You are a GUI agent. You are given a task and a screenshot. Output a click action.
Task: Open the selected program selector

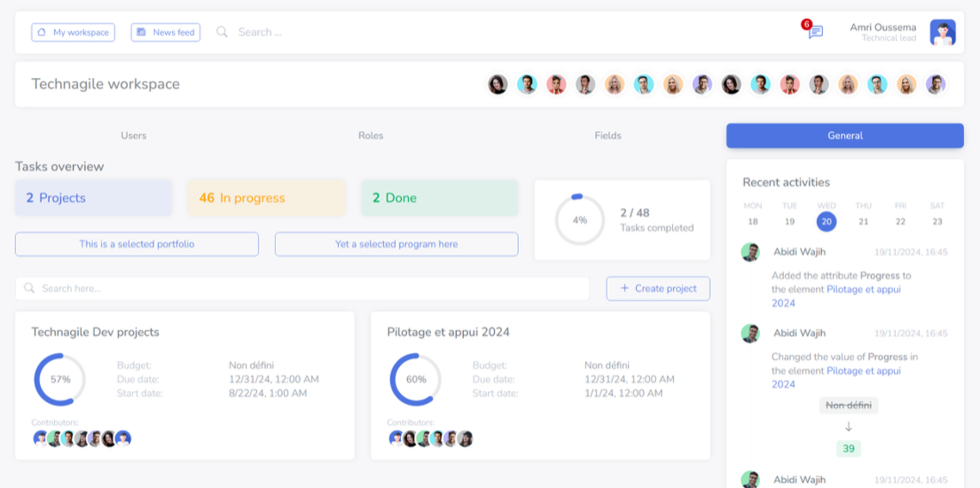point(396,244)
